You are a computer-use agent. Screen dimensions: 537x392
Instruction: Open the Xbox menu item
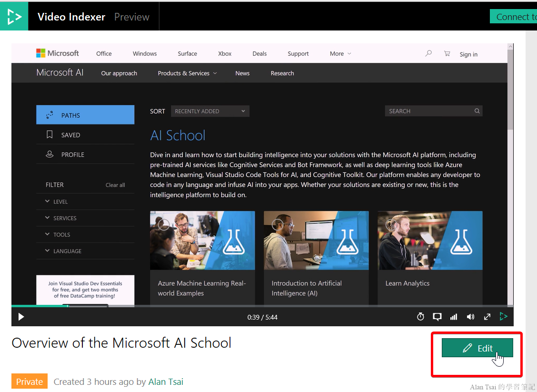pos(225,53)
